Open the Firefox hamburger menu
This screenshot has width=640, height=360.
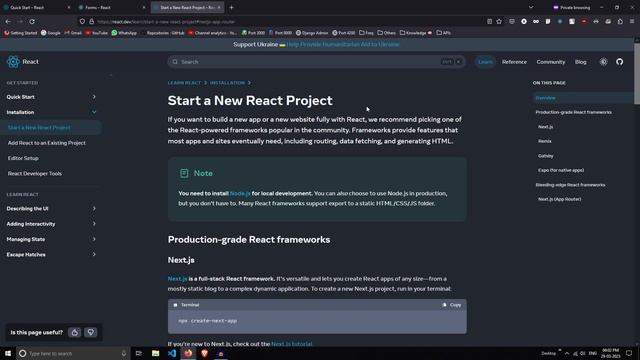click(x=632, y=22)
